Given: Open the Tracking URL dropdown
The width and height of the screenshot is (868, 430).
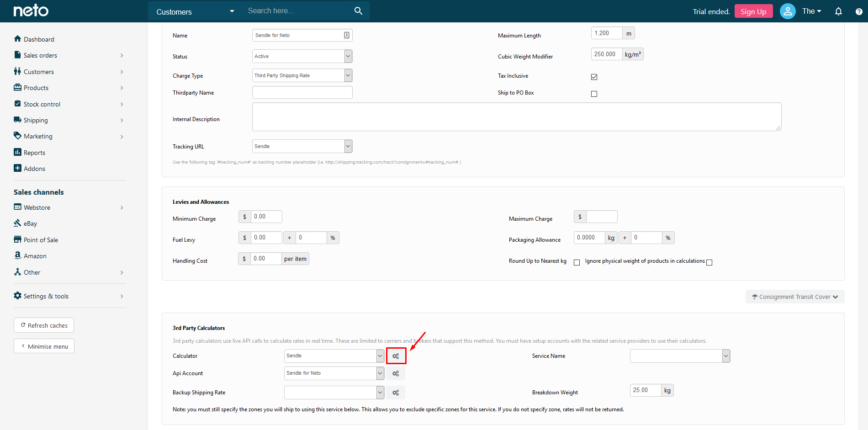Looking at the screenshot, I should pos(302,146).
